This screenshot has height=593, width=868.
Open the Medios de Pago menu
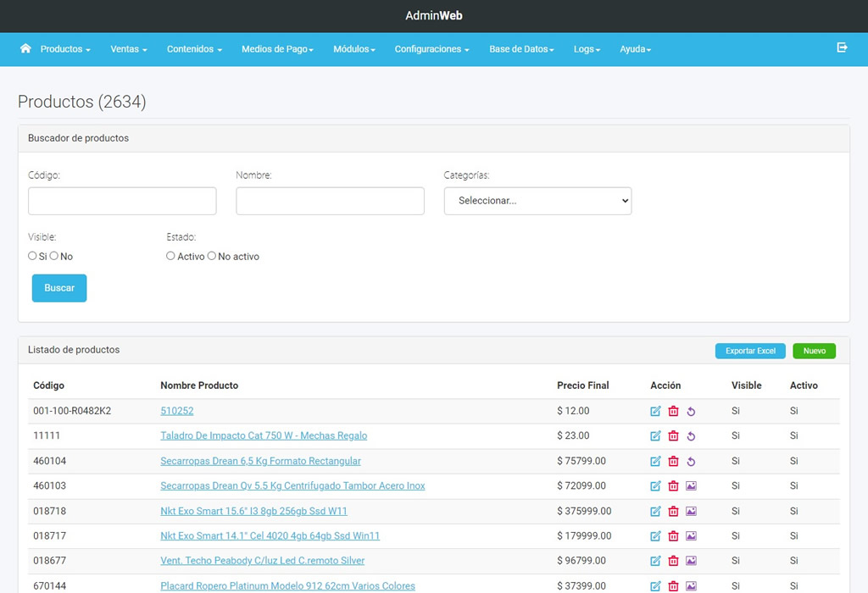pos(277,49)
